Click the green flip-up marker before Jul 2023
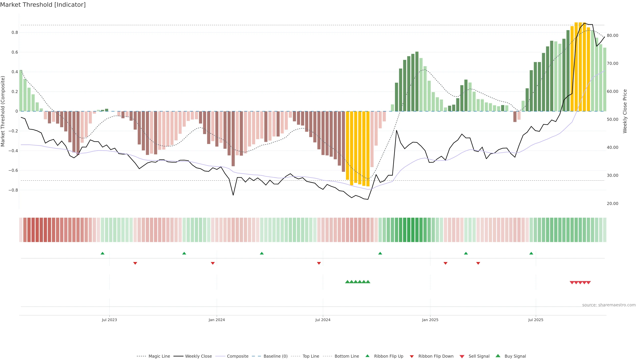 (x=102, y=253)
